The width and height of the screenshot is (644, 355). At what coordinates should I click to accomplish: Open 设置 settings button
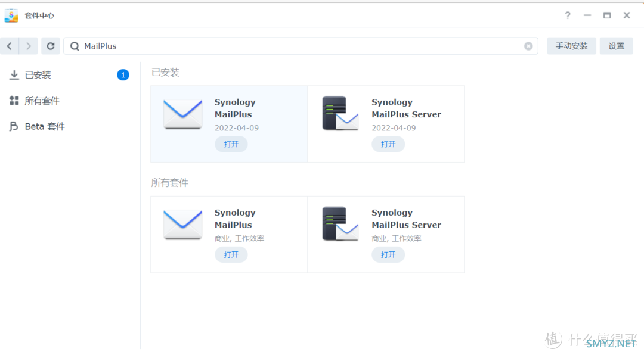click(616, 46)
